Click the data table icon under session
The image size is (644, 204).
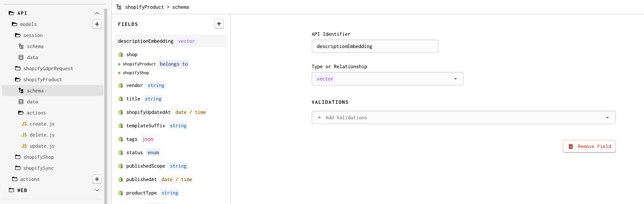pos(21,58)
